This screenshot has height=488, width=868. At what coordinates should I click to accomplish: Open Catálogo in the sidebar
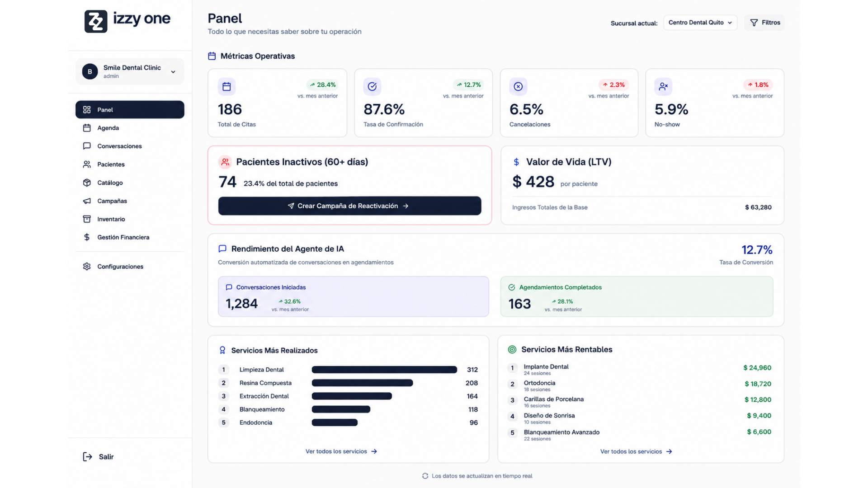(x=130, y=183)
